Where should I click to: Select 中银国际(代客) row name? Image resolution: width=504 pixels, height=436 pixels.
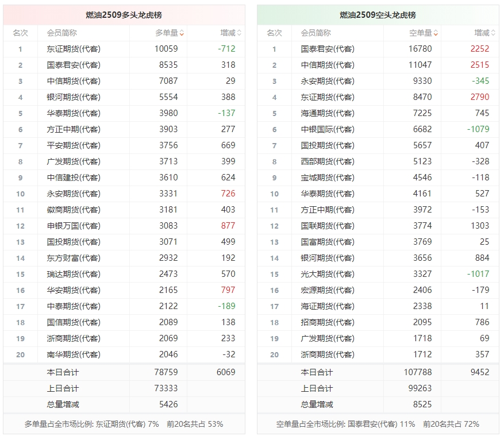coord(328,129)
